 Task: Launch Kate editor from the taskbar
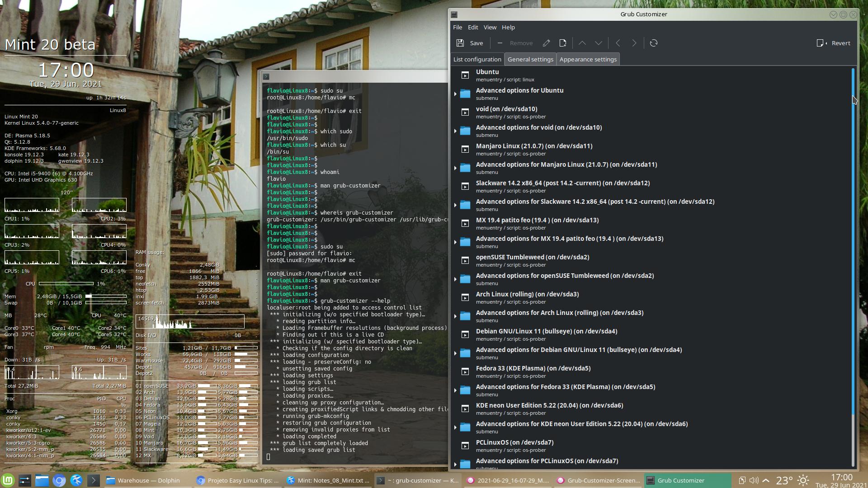[76, 480]
